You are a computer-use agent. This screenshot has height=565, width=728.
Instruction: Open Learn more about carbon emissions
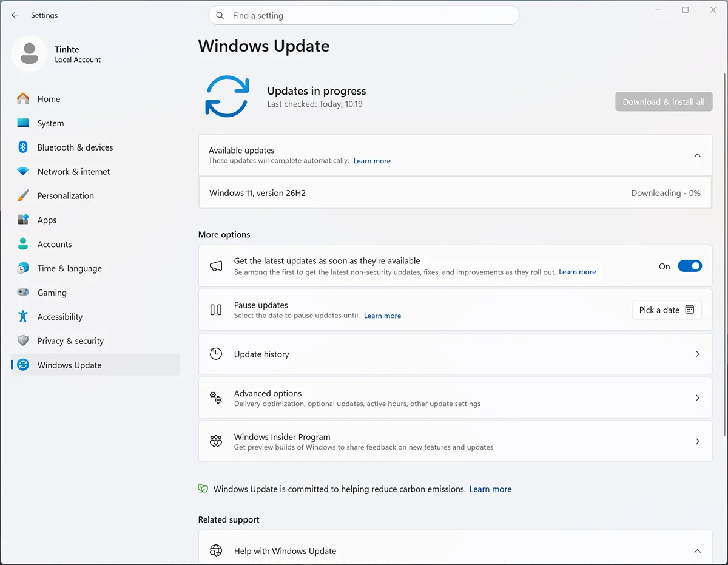(490, 489)
